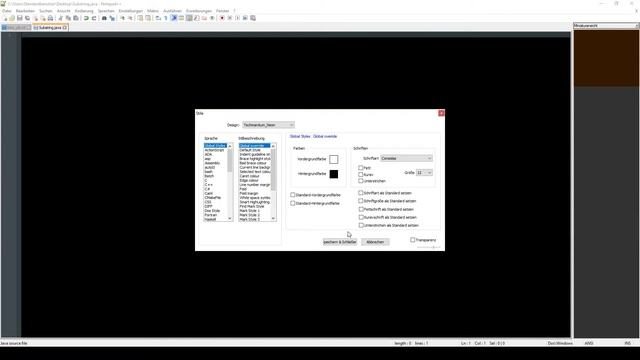
Task: Open the Größe font size dropdown
Action: (x=424, y=173)
